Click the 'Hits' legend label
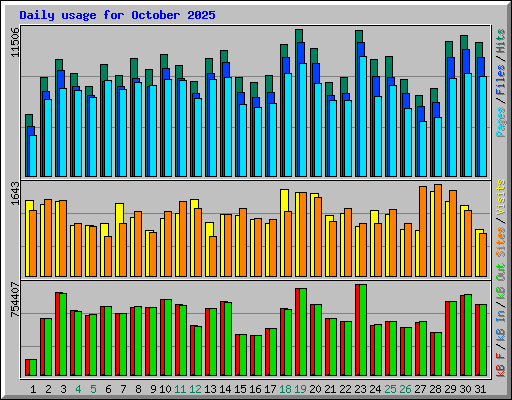 [501, 41]
